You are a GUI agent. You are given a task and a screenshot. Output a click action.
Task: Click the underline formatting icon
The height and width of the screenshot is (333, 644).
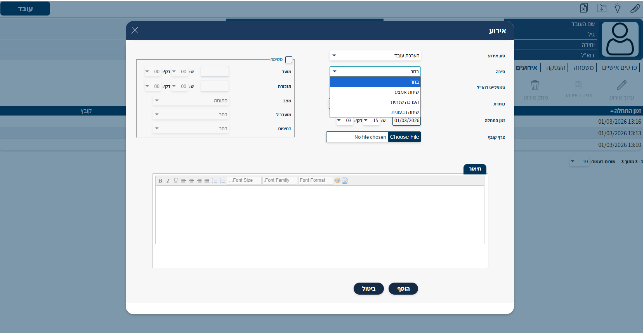176,181
